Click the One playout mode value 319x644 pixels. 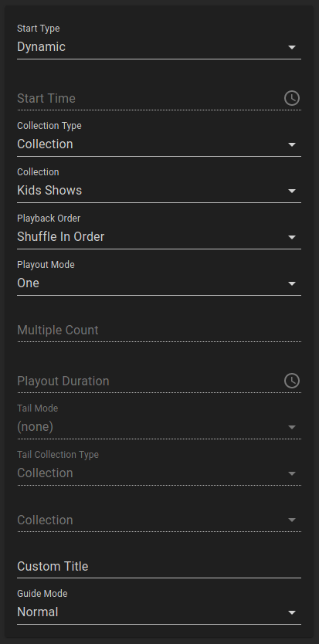[28, 283]
